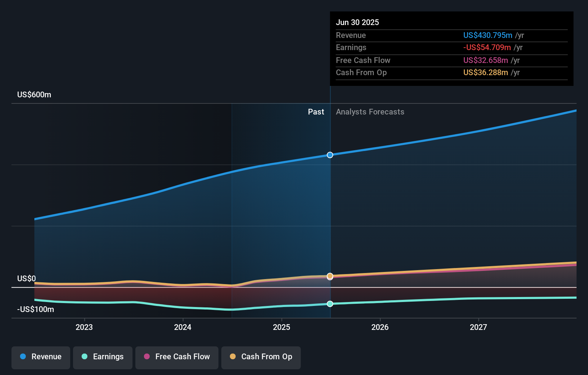Click the 2026 axis label
This screenshot has height=375, width=588.
pyautogui.click(x=380, y=327)
